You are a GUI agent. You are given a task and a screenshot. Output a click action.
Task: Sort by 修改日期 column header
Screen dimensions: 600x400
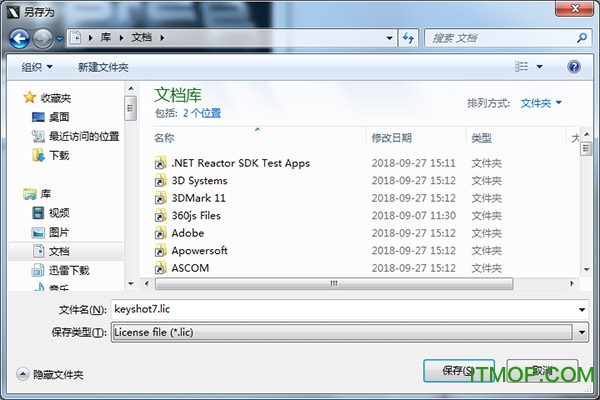(x=391, y=137)
